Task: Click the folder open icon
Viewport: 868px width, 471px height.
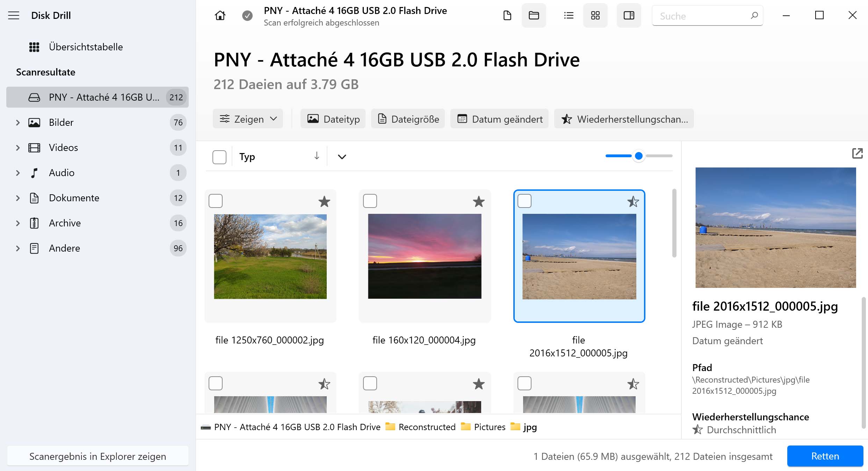Action: [534, 16]
